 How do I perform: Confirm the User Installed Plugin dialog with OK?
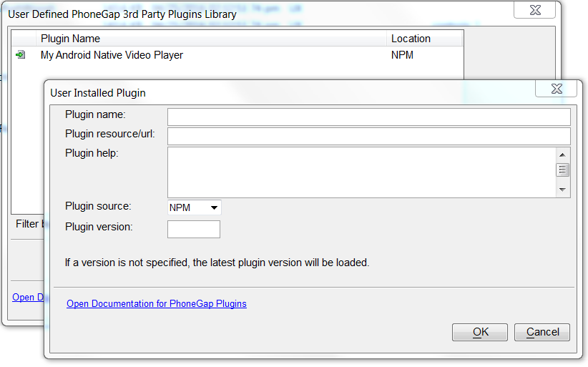pos(479,332)
